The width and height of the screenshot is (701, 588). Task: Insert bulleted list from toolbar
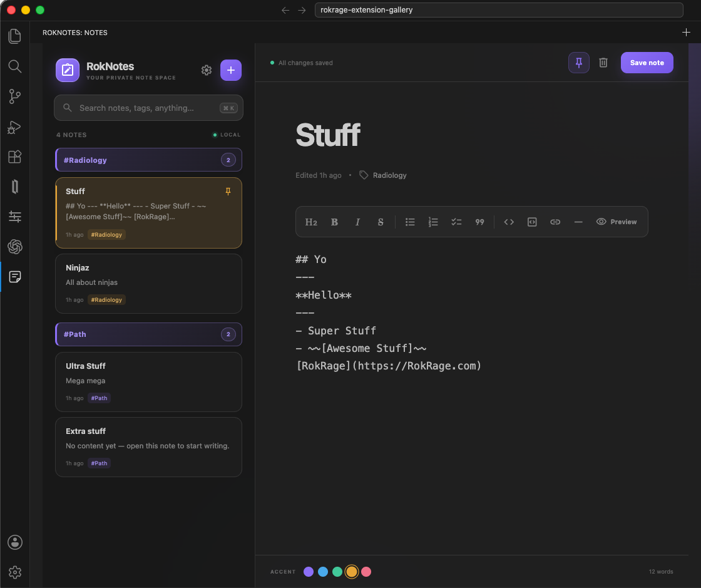(x=410, y=222)
